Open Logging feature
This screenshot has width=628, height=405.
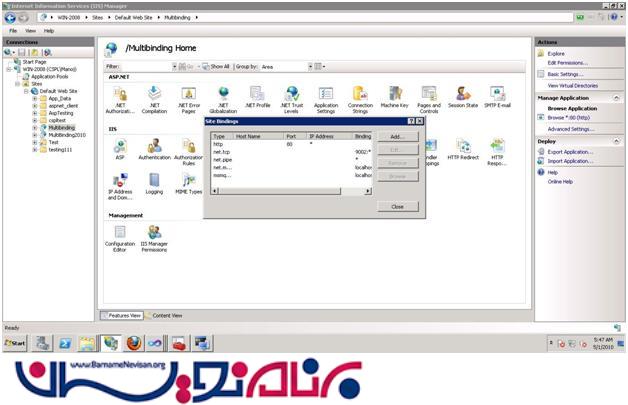(x=154, y=184)
